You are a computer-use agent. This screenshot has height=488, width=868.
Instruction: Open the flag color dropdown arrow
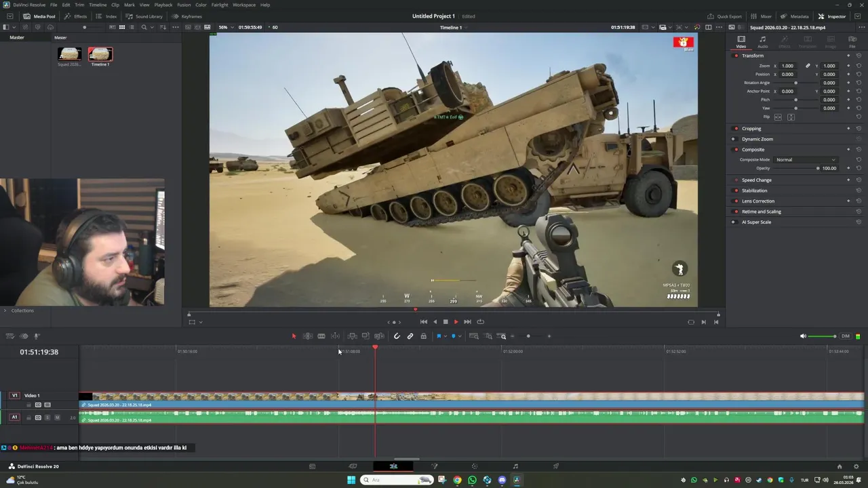[445, 336]
